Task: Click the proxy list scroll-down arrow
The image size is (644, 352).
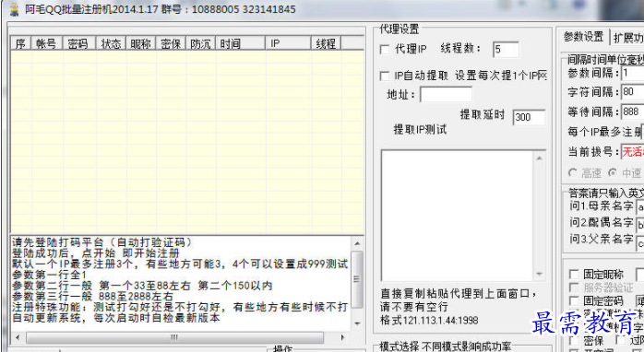Action: pyautogui.click(x=539, y=274)
